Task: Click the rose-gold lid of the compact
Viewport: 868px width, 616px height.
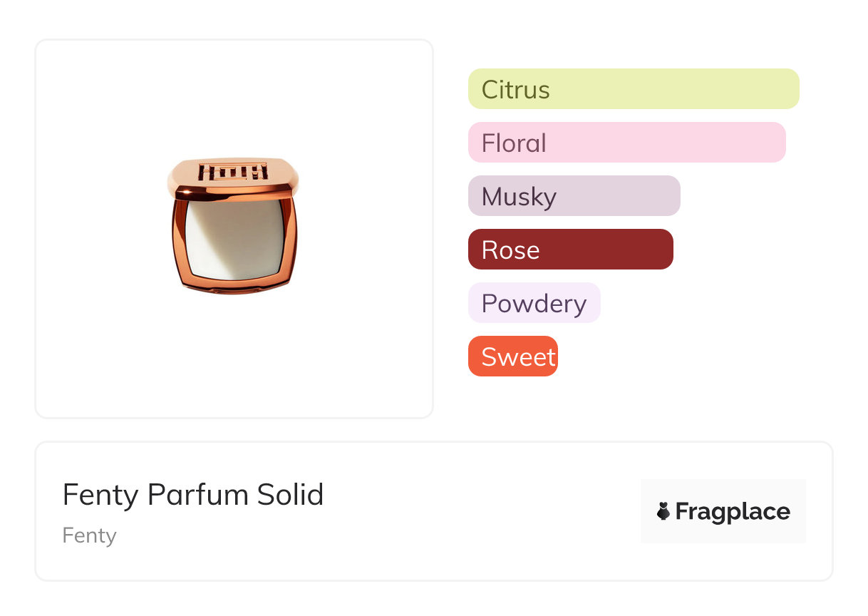Action: (234, 173)
